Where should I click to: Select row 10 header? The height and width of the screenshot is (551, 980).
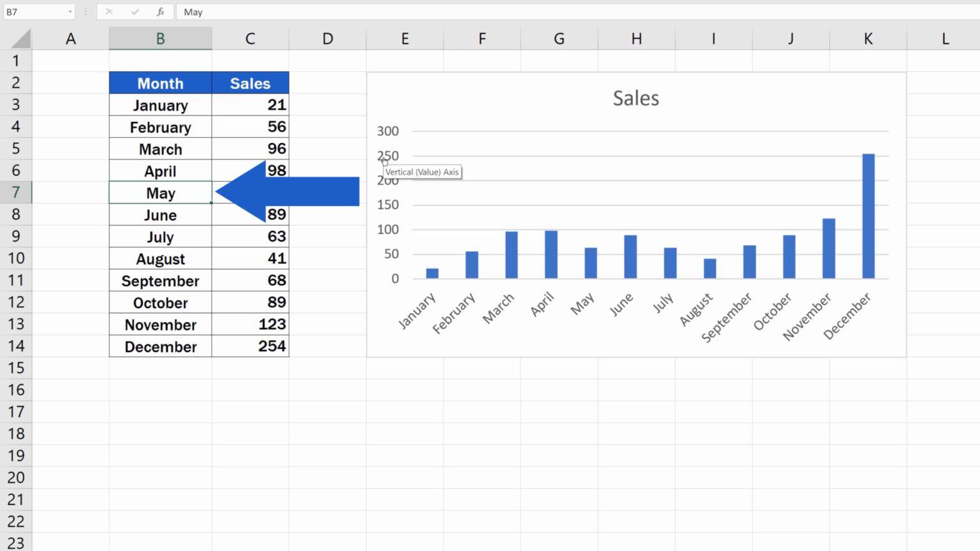click(17, 258)
